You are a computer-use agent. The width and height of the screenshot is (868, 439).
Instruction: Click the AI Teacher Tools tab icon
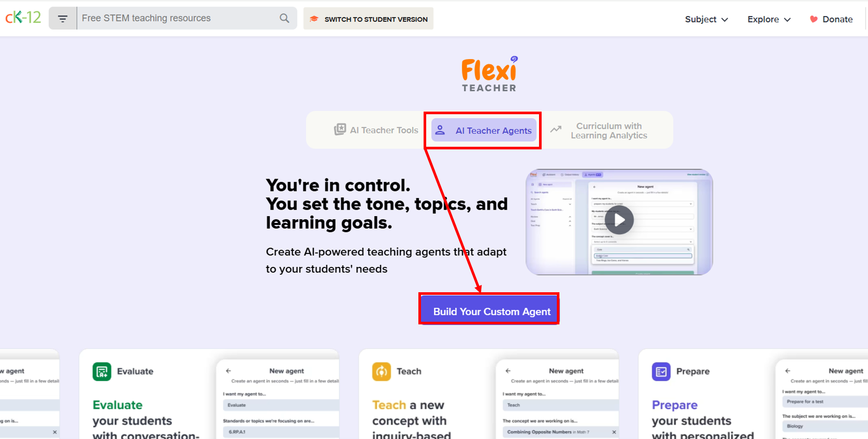(340, 129)
